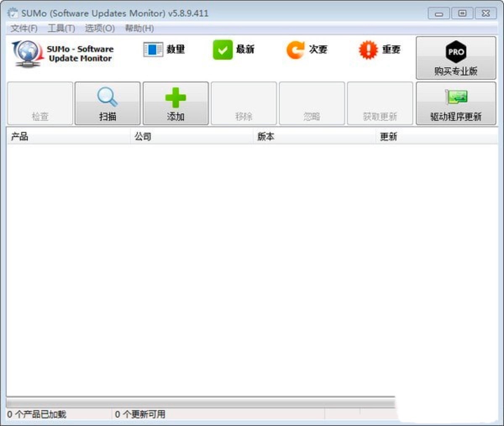Click the magnifier scan icon
504x426 pixels.
coord(108,97)
